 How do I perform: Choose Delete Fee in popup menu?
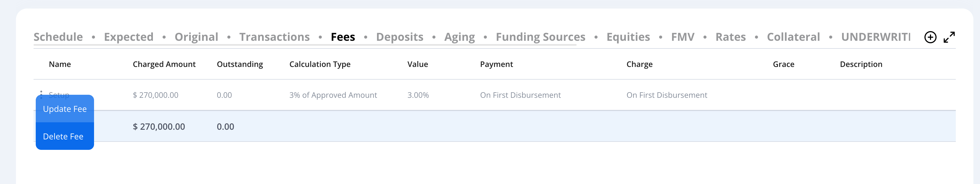[x=65, y=136]
